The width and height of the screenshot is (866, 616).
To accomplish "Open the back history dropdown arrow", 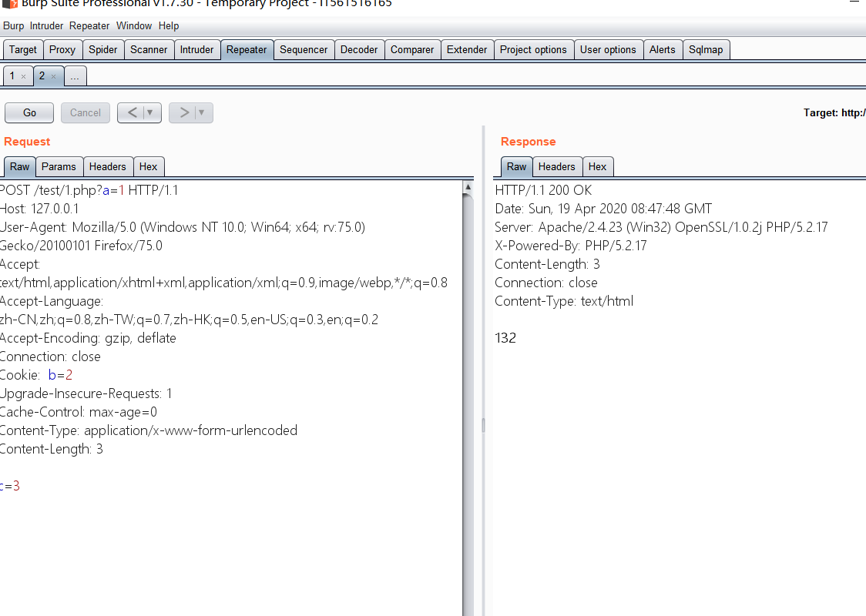I will (149, 112).
